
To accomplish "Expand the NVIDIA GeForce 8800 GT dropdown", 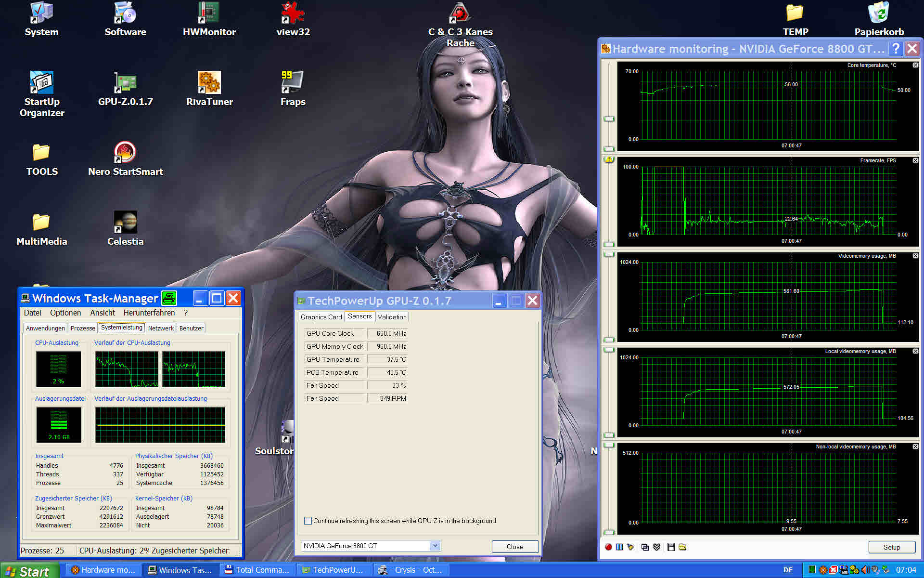I will coord(435,546).
